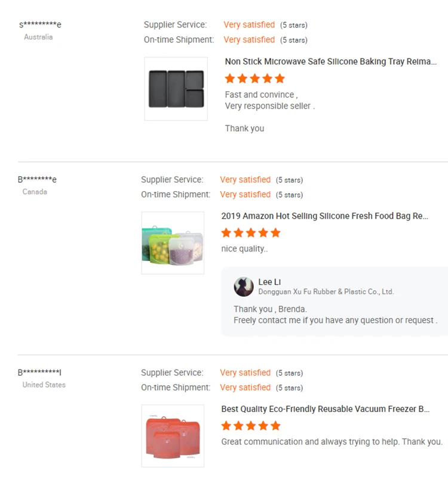448x498 pixels.
Task: Click reviewer name B********e from Canada
Action: pos(37,179)
